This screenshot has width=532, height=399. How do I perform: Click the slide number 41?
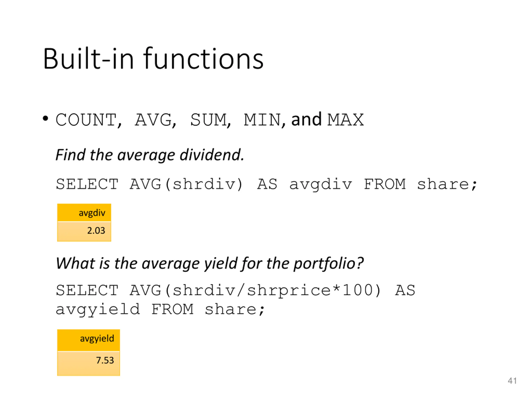coord(512,381)
